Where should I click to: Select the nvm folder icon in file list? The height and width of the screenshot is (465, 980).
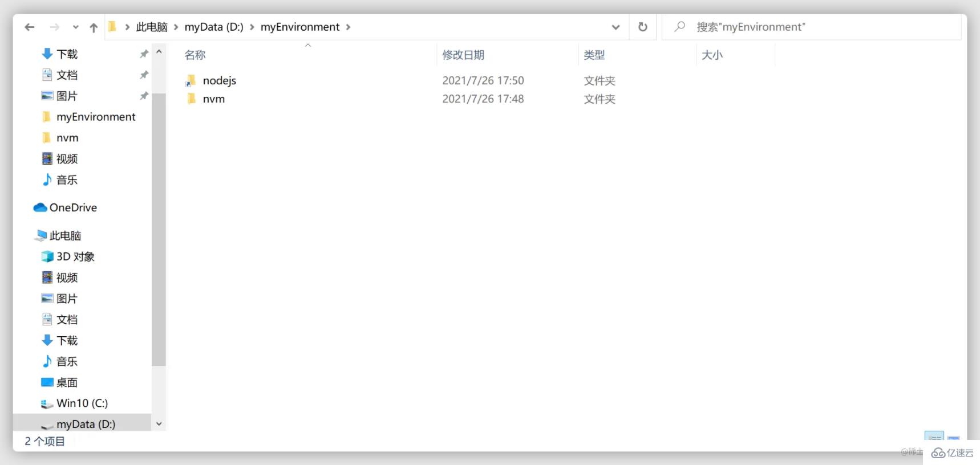coord(192,99)
